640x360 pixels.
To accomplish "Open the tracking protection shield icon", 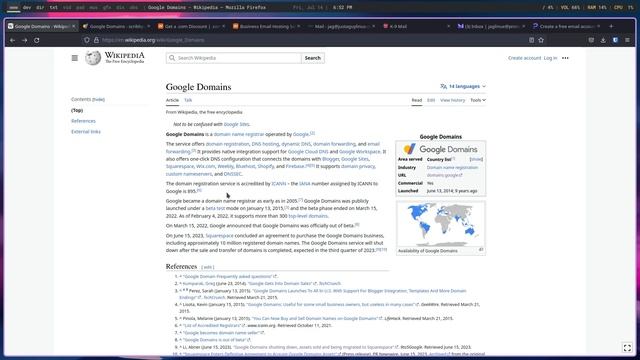I will pos(87,40).
